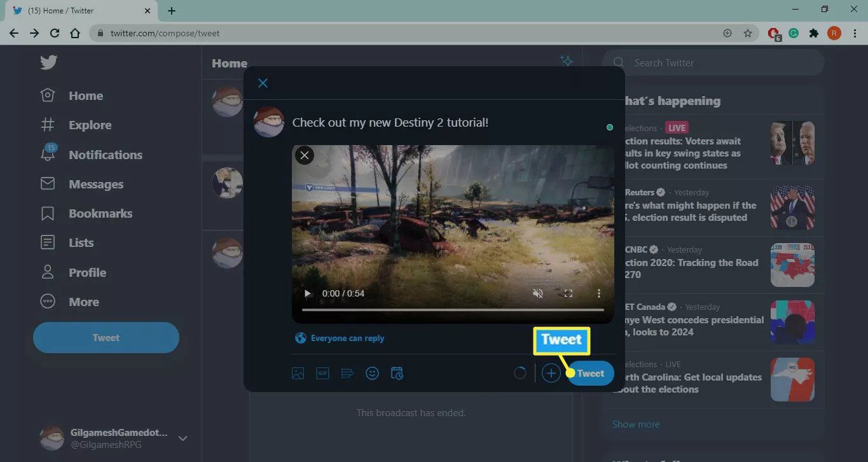Go forward in the browser
The width and height of the screenshot is (868, 462).
(34, 33)
